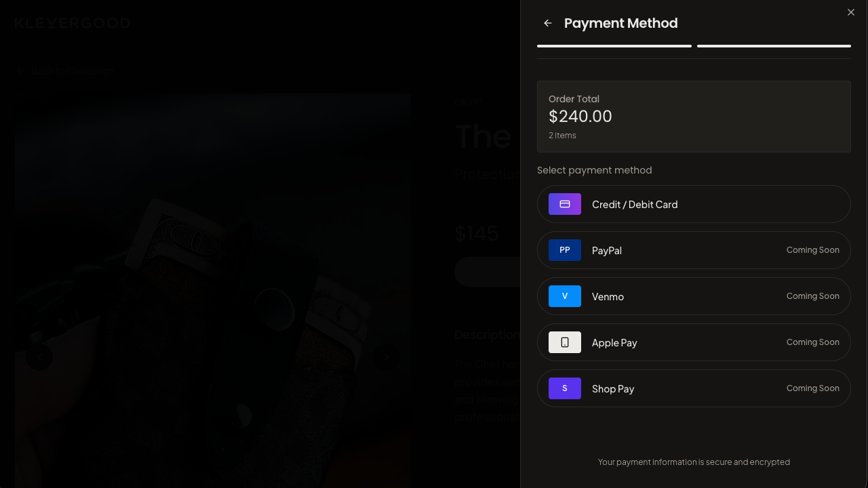Click PayPal's Coming Soon label
This screenshot has height=488, width=868.
(x=812, y=250)
